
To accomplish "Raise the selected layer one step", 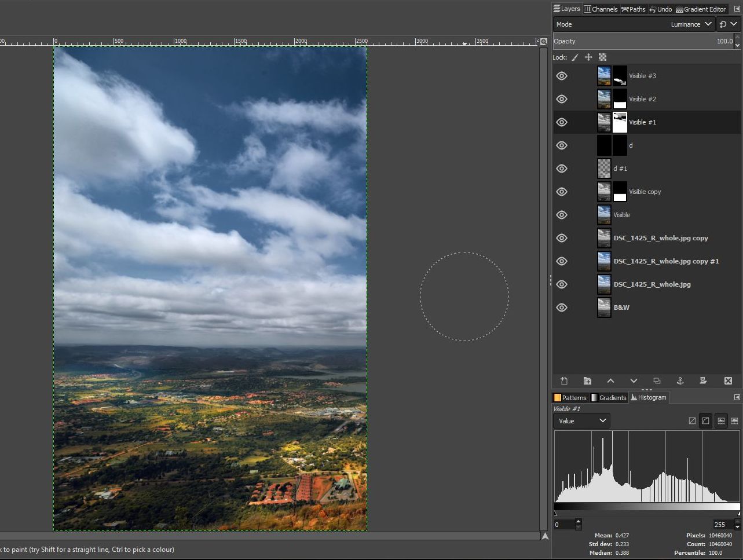I will pyautogui.click(x=610, y=380).
